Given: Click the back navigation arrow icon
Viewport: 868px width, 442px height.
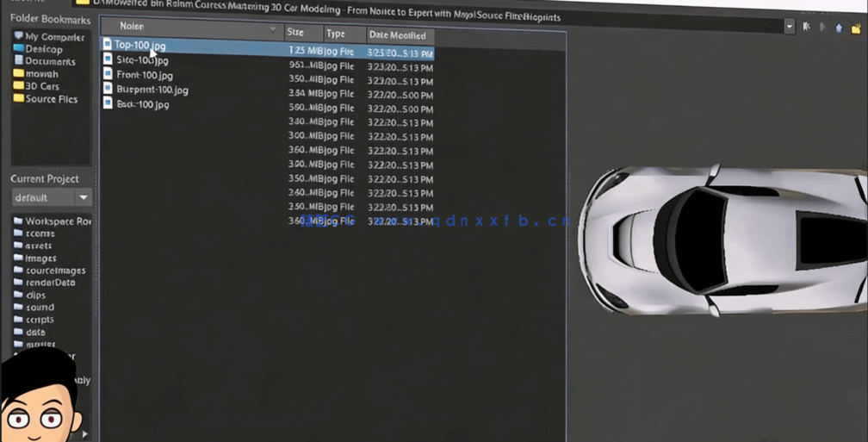Looking at the screenshot, I should [806, 27].
